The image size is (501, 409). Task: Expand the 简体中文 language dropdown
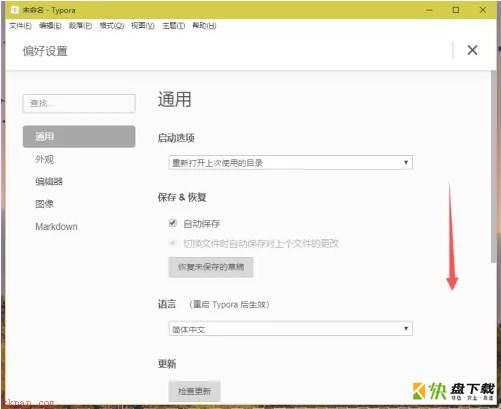(291, 329)
